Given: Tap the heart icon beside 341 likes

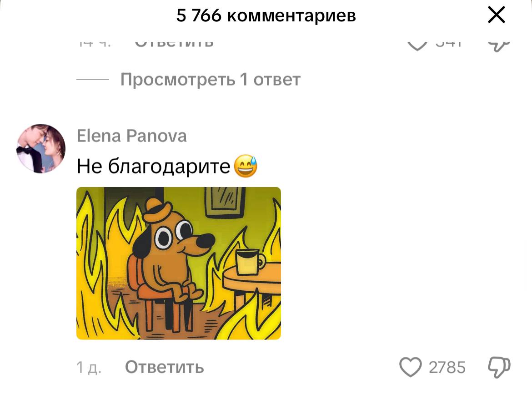Looking at the screenshot, I should (x=417, y=45).
